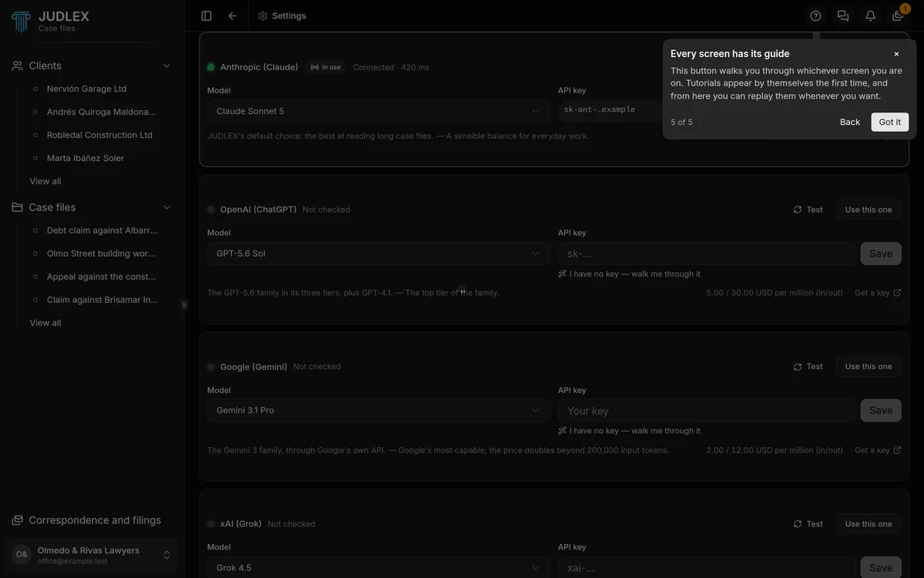
Task: Collapse the Case files section chevron
Action: point(166,207)
